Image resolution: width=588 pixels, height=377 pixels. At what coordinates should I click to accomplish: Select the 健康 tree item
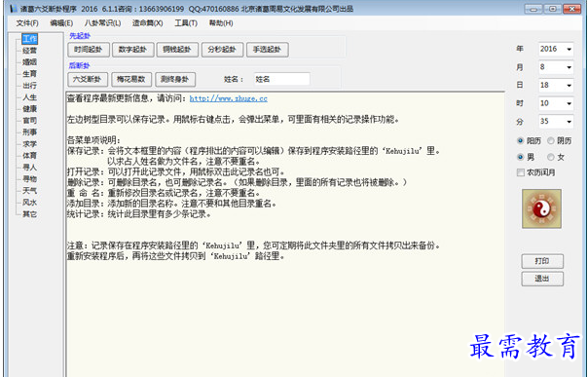[29, 109]
